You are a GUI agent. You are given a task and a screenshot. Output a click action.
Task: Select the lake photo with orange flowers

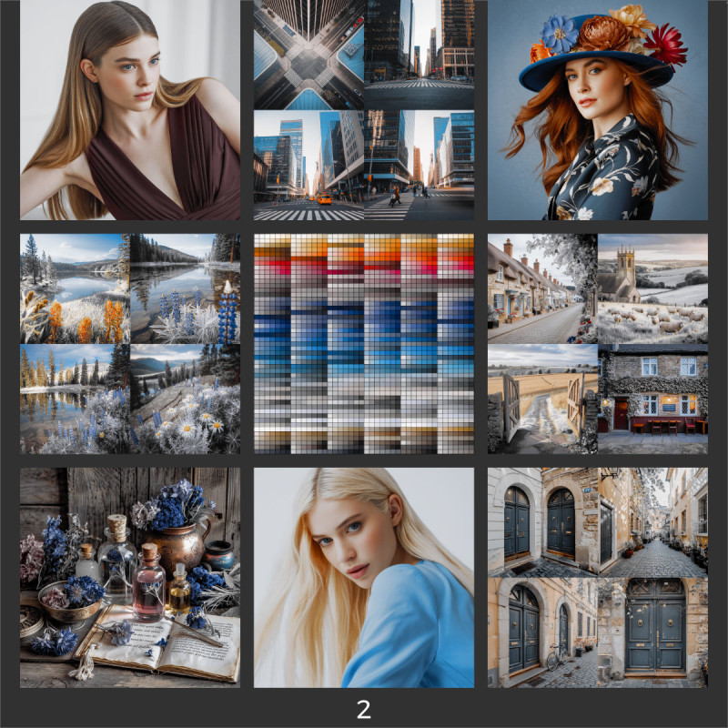coord(75,288)
